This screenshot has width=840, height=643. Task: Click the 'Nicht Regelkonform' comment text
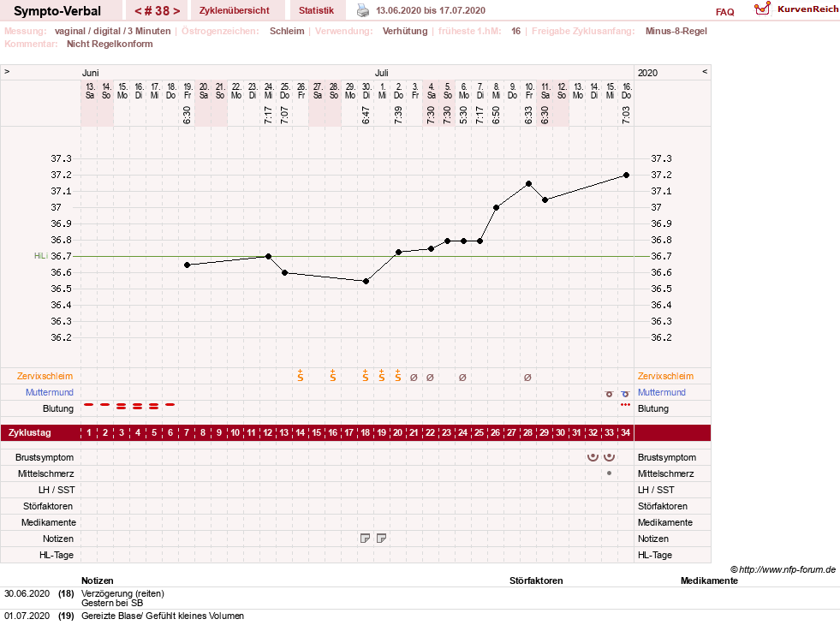110,44
